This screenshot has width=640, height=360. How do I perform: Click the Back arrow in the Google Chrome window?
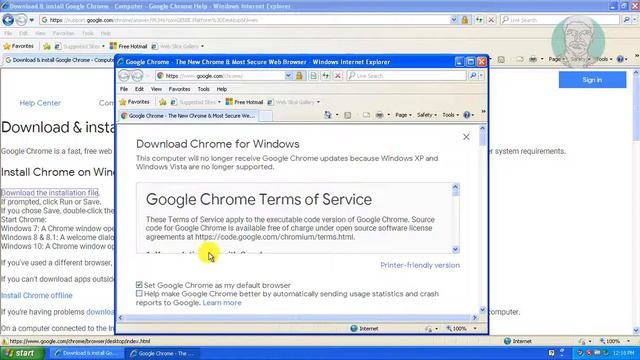coord(124,76)
